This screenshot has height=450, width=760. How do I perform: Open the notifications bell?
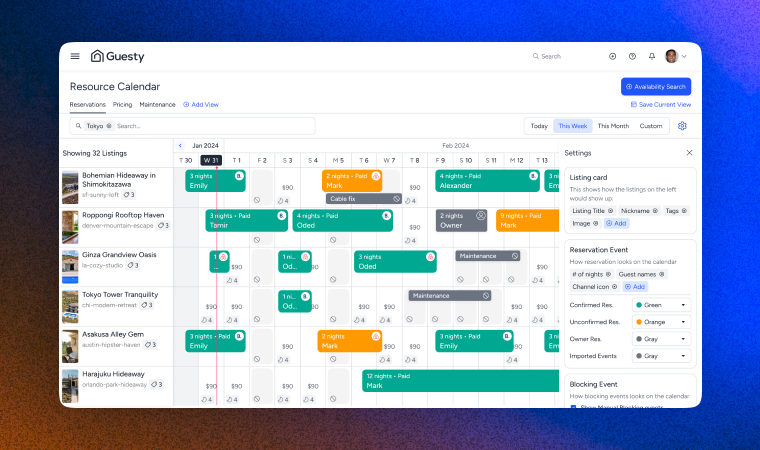click(652, 56)
